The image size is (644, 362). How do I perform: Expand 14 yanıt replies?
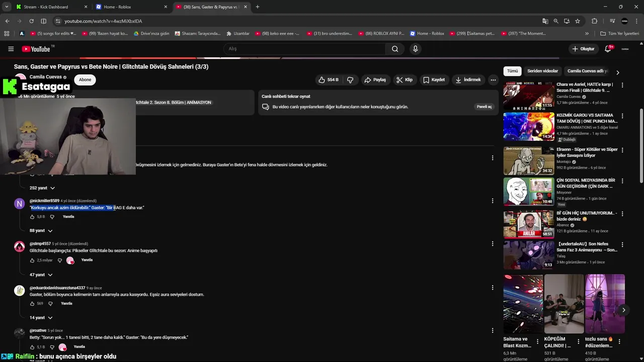click(x=41, y=318)
